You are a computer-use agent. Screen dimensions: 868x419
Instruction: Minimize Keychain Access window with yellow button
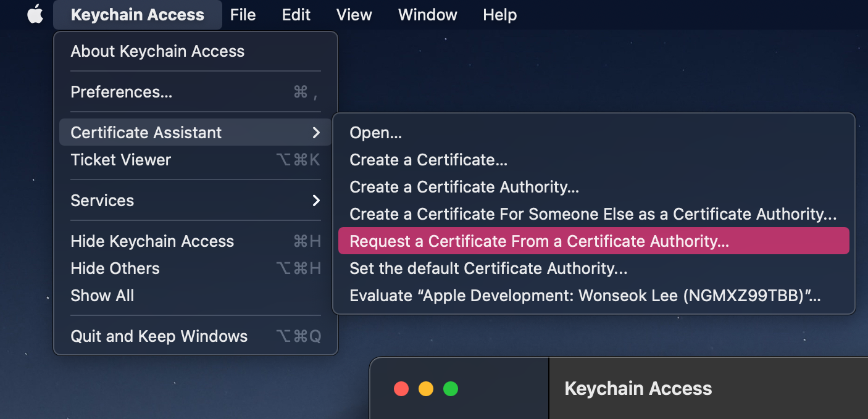426,389
